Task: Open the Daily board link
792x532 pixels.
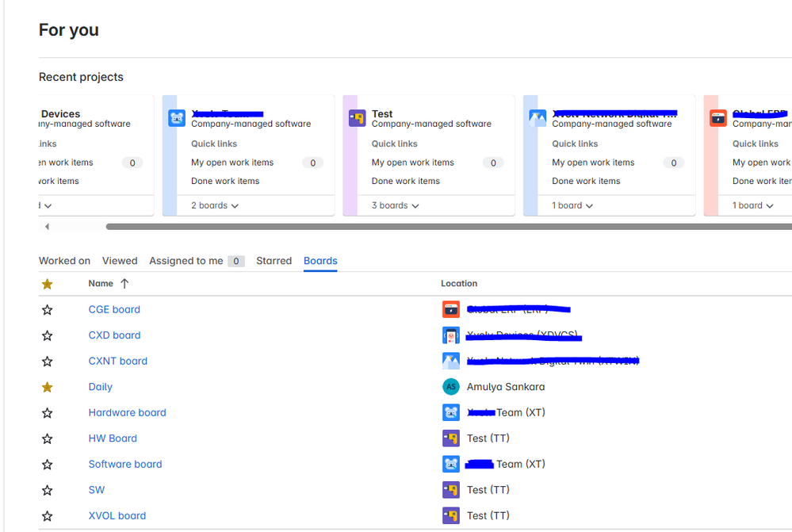Action: coord(101,386)
